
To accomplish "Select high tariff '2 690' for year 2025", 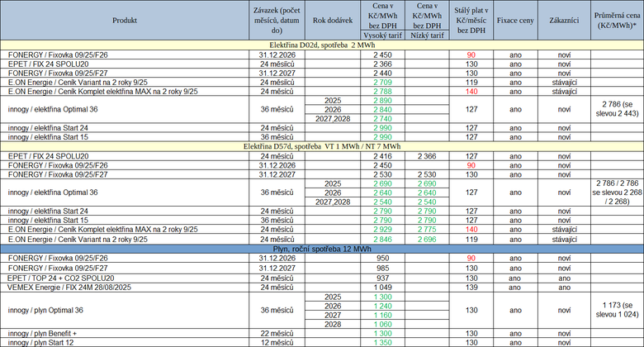I will tap(383, 183).
